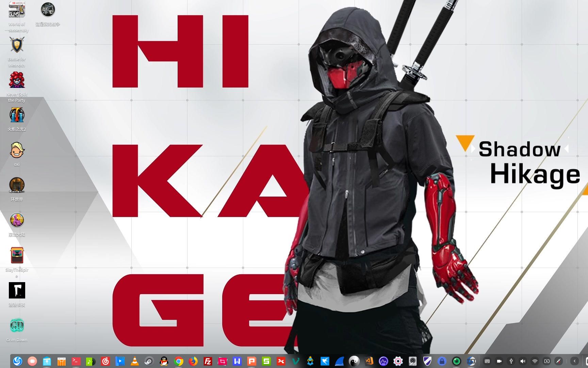Select the SlayTheSpire desktop icon
The height and width of the screenshot is (368, 588).
pyautogui.click(x=17, y=262)
